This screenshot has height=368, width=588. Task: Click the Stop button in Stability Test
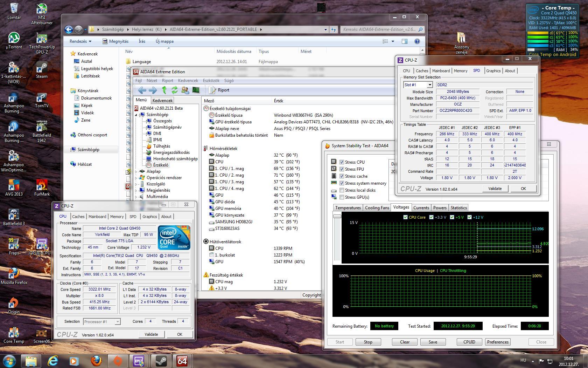[368, 342]
